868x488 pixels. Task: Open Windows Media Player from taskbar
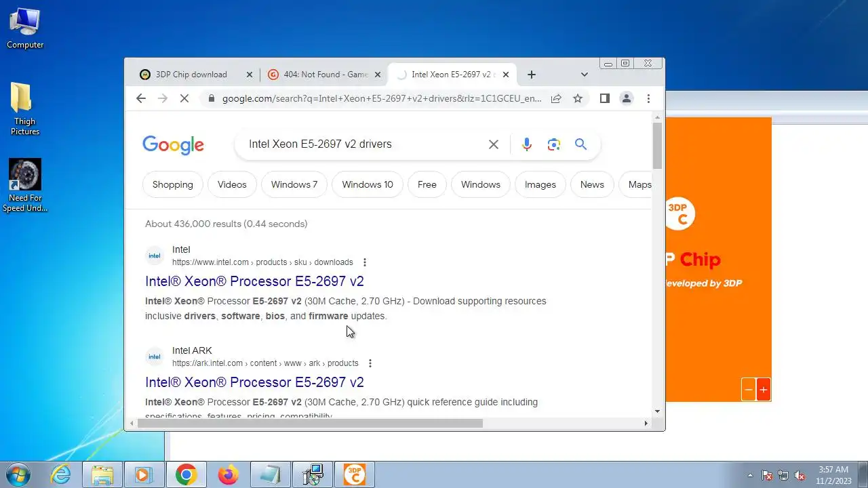click(144, 474)
